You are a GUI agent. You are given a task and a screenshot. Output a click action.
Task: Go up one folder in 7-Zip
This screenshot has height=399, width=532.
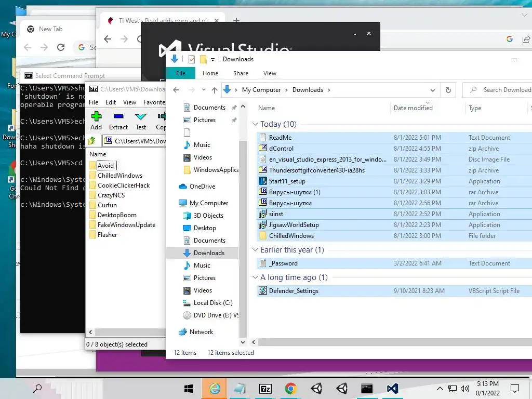pos(92,140)
